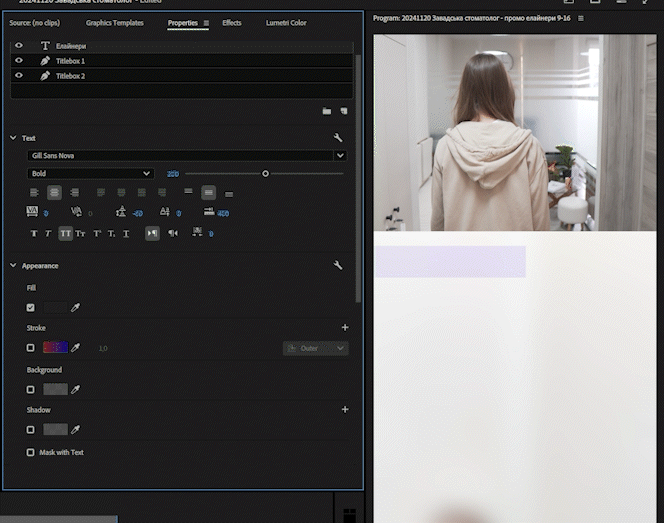Open the shadow color swatch
Screen dimensions: 664x523
tap(55, 429)
